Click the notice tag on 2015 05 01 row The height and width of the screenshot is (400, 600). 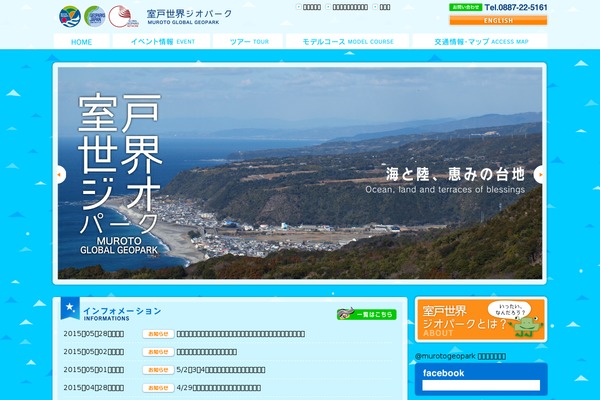(158, 370)
